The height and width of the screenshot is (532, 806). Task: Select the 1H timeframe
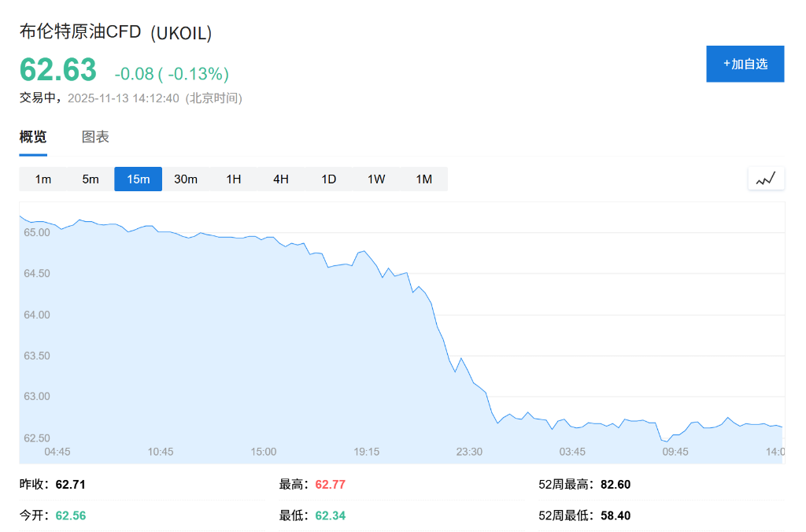tap(233, 179)
